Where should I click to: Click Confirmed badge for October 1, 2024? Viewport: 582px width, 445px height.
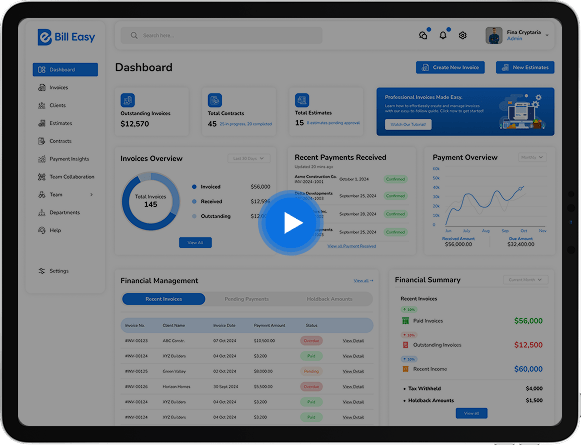point(396,179)
